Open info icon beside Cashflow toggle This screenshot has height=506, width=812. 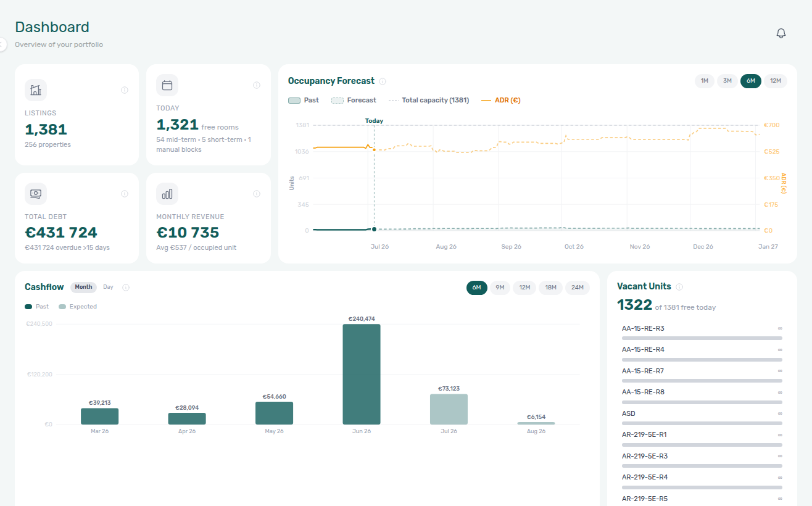point(126,288)
